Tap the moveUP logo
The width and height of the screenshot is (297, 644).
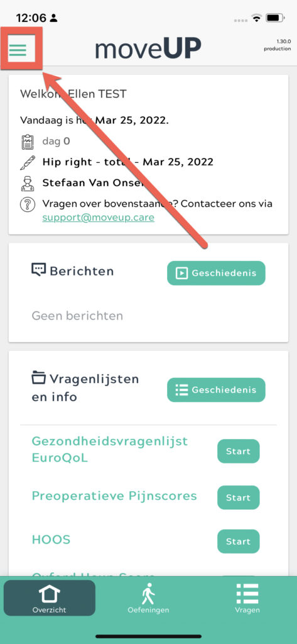point(148,49)
